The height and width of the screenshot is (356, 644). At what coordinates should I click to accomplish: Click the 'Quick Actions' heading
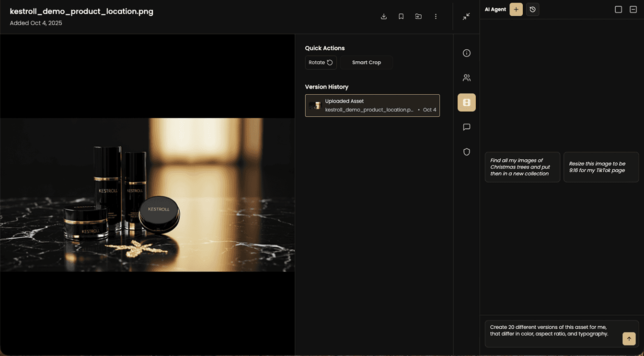(x=325, y=48)
